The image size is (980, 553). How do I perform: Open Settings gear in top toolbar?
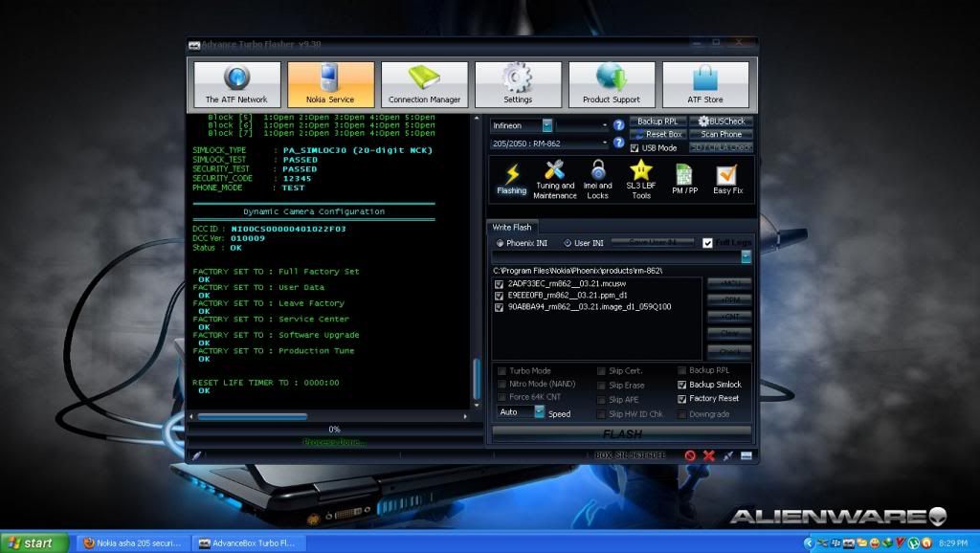click(517, 84)
